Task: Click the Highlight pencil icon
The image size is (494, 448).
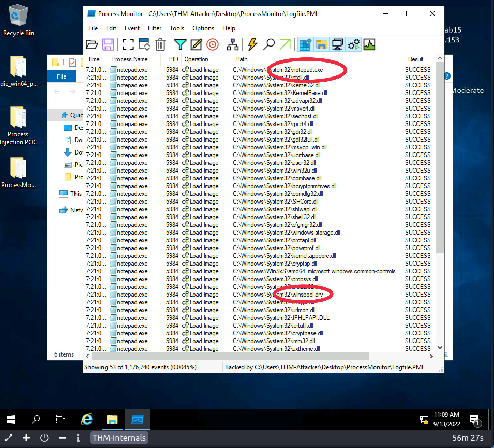Action: 196,44
